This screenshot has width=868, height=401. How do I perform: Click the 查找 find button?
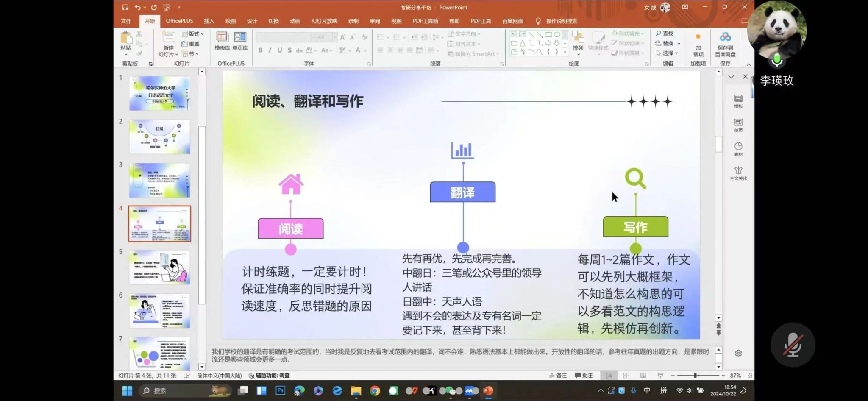[x=665, y=33]
